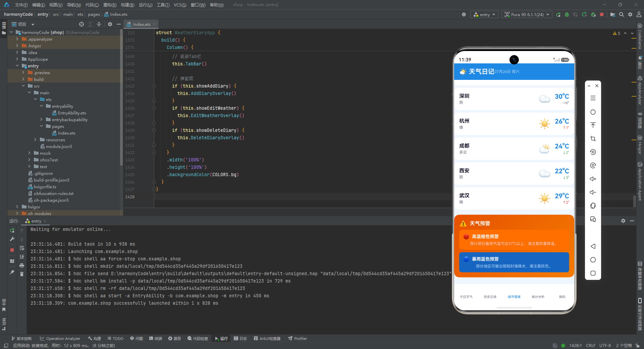
Task: Tap the emulator back triangle button
Action: 593,246
